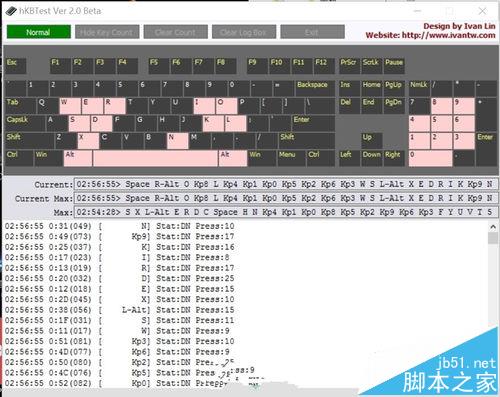
Task: Click the highlighted I key tile
Action: [x=204, y=106]
